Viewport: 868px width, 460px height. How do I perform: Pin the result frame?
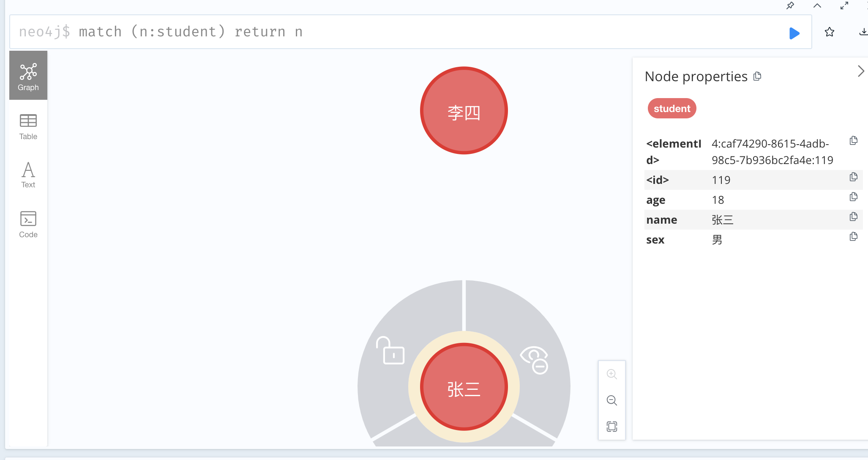tap(790, 5)
